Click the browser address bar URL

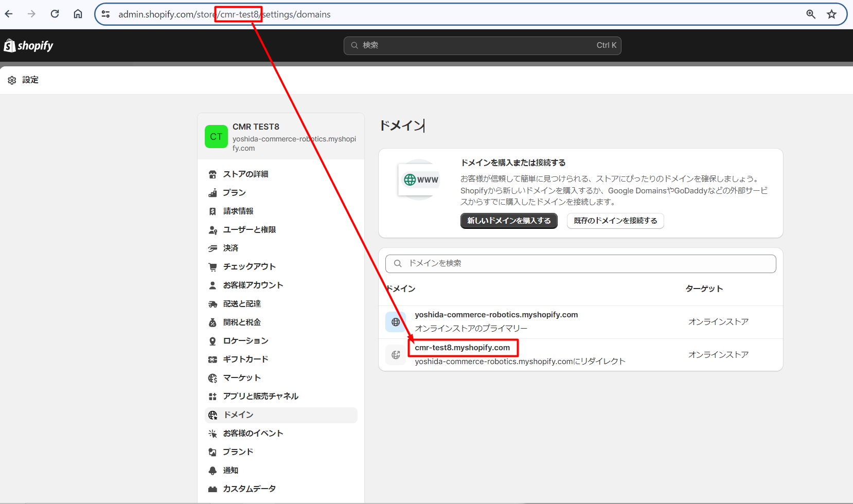tap(224, 14)
